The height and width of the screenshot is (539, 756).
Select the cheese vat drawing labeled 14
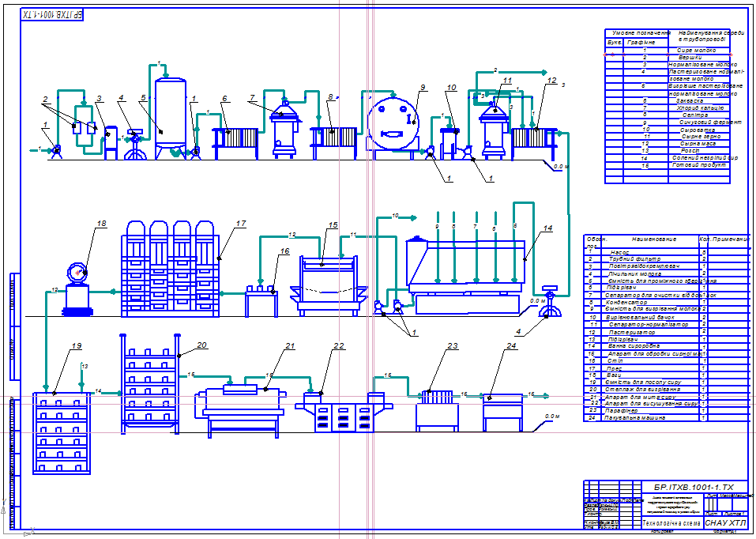[x=467, y=276]
